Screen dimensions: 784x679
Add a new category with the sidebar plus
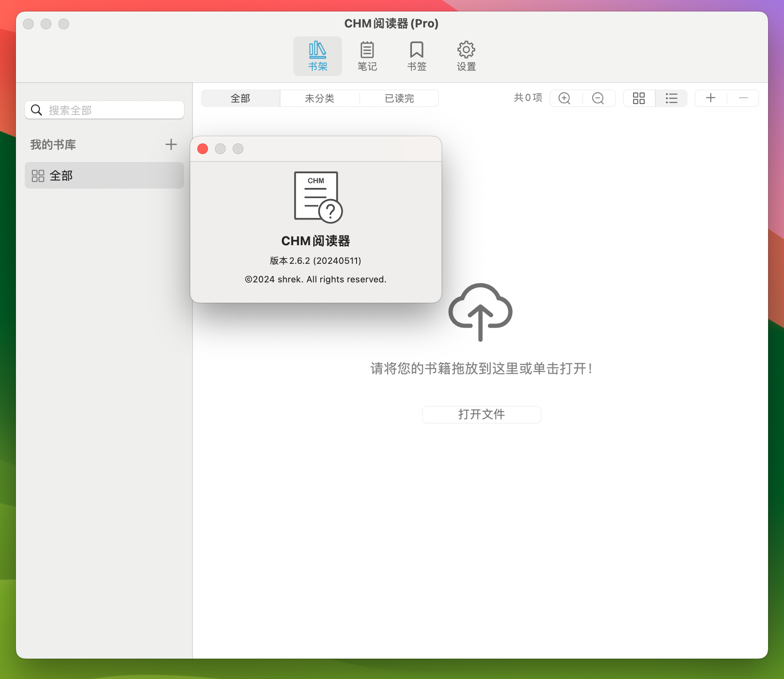[171, 144]
